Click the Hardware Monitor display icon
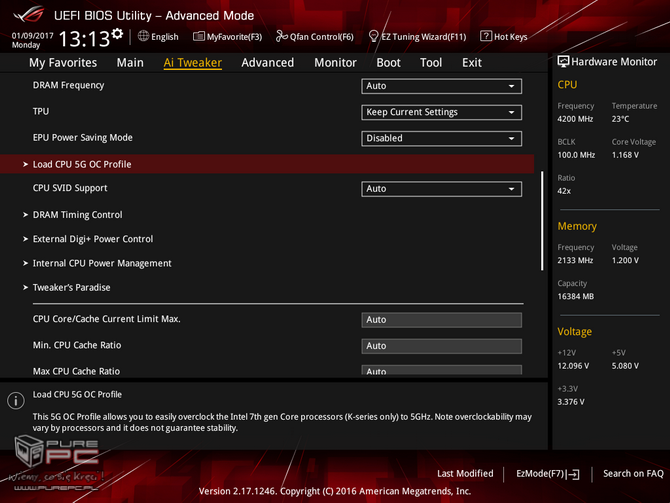Image resolution: width=670 pixels, height=503 pixels. [563, 62]
